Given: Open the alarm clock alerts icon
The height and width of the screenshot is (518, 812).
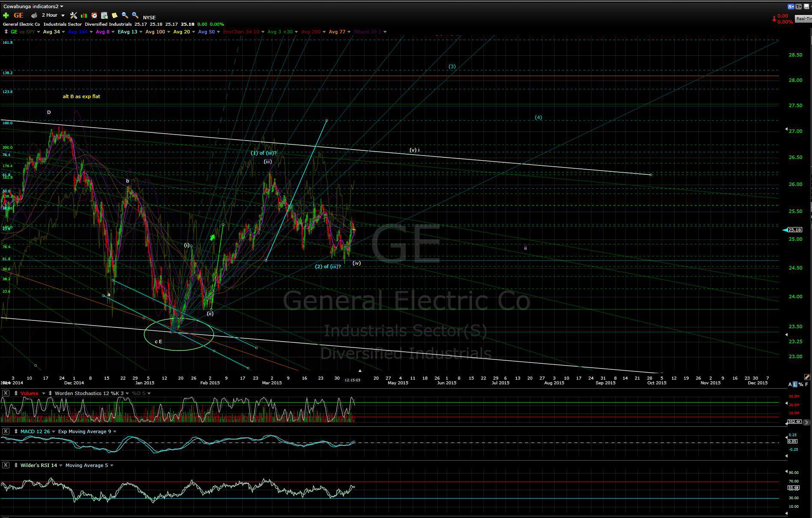Looking at the screenshot, I should coord(94,15).
